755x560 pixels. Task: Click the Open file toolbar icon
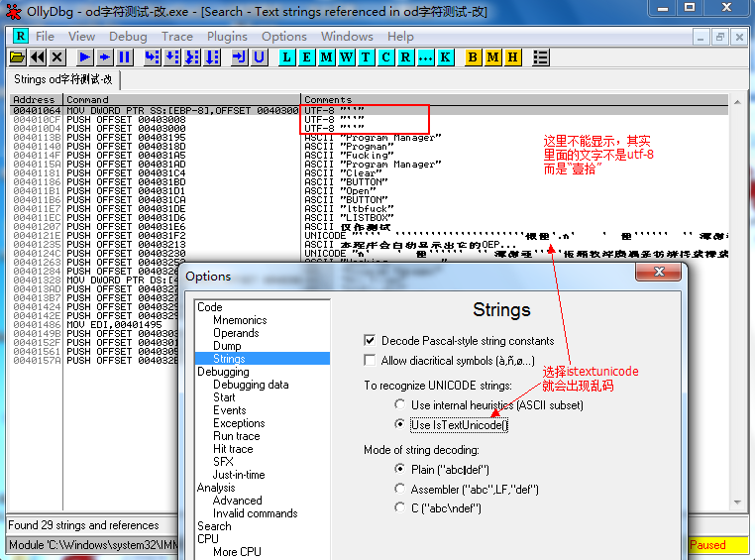(x=17, y=57)
